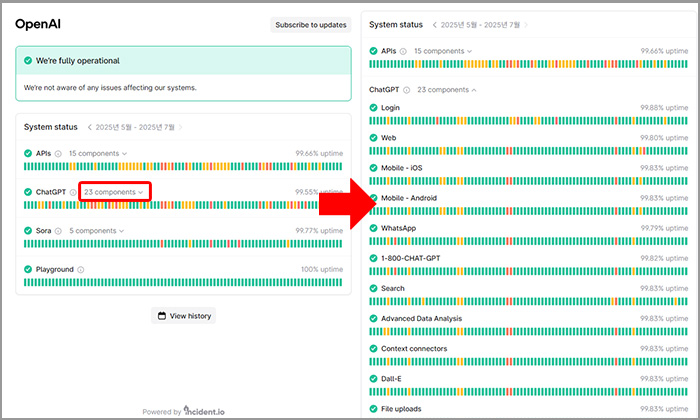Screen dimensions: 700x420
Task: Click Subscribe to updates button
Action: click(311, 25)
